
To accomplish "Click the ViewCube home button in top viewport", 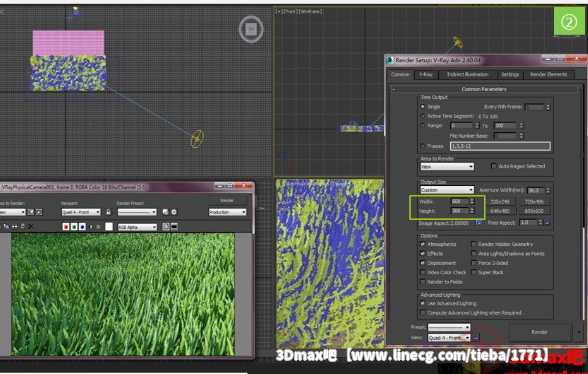I will pyautogui.click(x=251, y=29).
